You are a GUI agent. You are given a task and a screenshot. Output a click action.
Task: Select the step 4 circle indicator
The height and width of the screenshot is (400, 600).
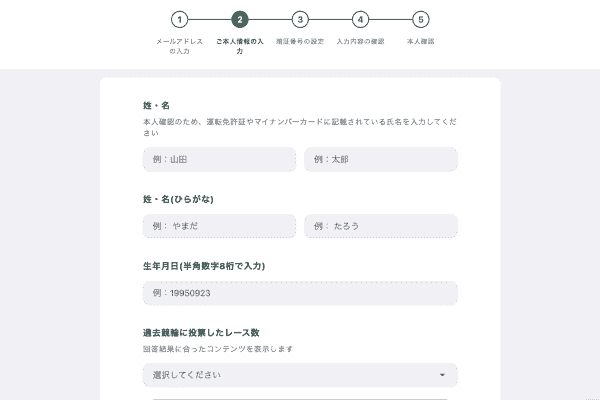click(x=360, y=19)
